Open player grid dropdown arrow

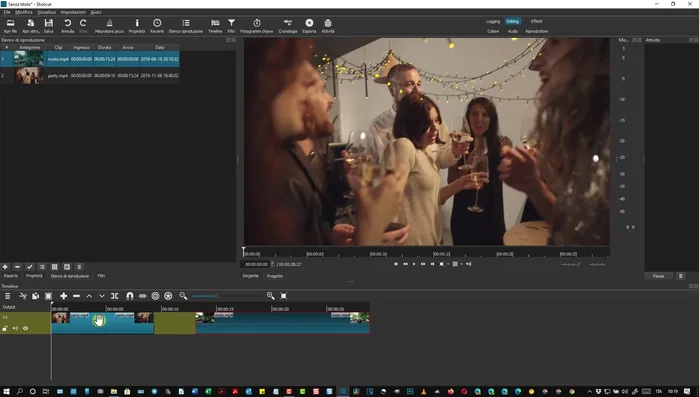(x=461, y=264)
